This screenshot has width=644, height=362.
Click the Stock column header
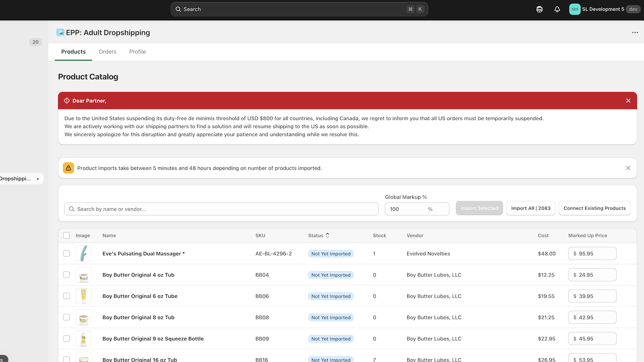click(x=380, y=236)
